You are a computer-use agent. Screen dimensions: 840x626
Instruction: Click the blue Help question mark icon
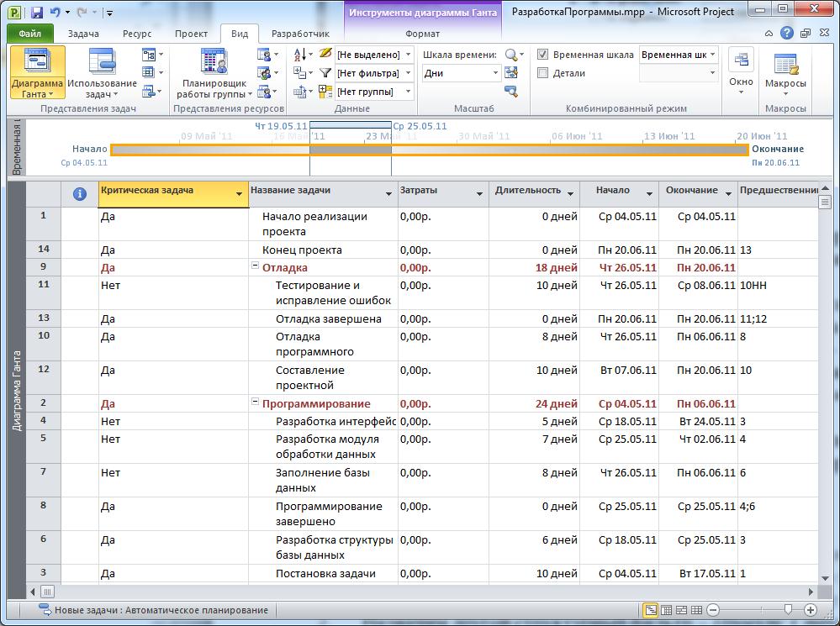786,34
